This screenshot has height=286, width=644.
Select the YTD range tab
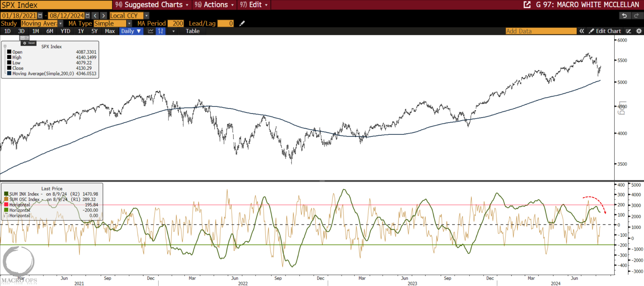[65, 31]
